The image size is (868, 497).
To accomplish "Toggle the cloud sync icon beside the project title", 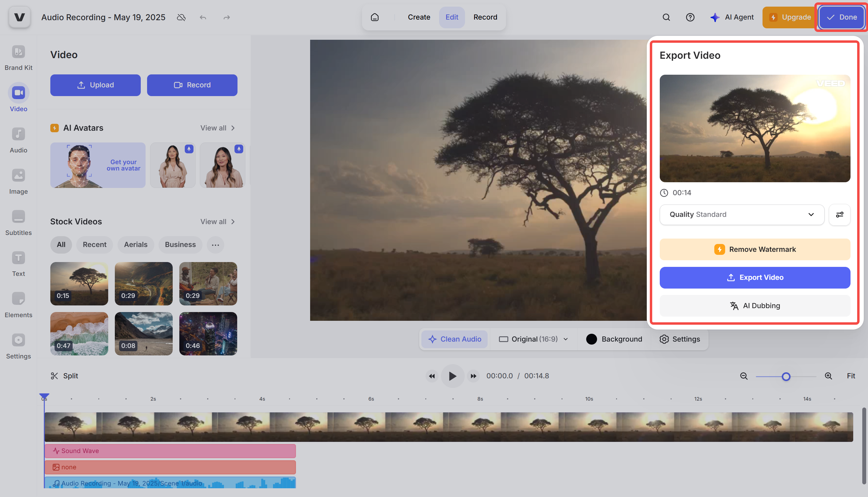I will (181, 17).
